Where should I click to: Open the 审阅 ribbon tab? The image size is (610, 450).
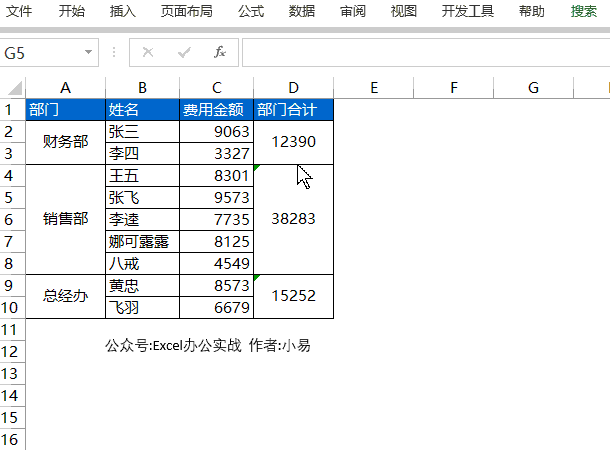click(353, 11)
